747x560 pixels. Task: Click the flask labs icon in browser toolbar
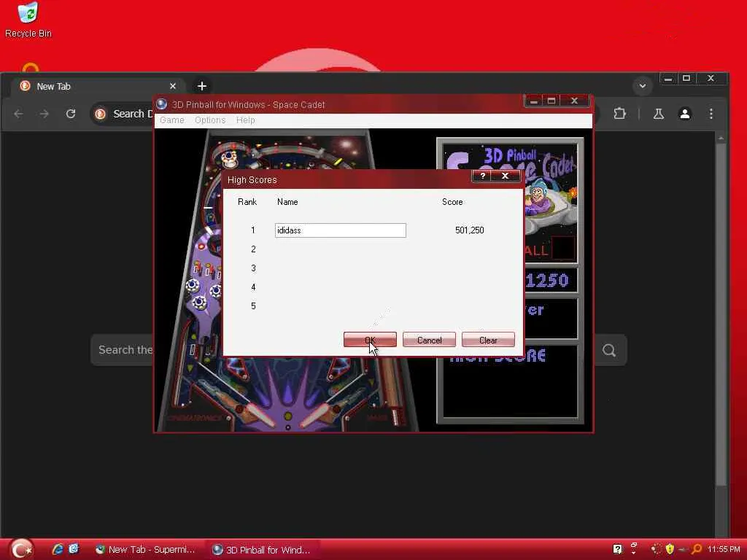pyautogui.click(x=659, y=114)
